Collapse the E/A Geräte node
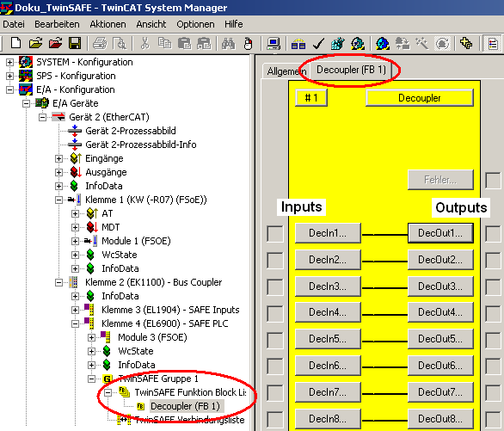504x431 pixels. (x=26, y=103)
